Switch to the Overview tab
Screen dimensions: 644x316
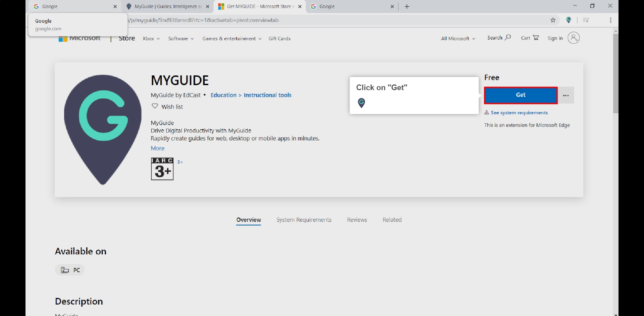click(249, 220)
